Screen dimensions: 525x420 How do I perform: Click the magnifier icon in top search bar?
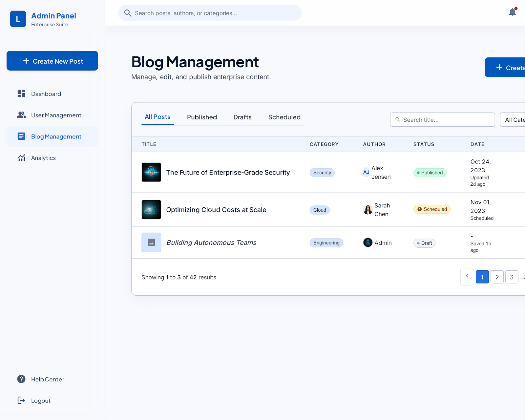coord(128,13)
